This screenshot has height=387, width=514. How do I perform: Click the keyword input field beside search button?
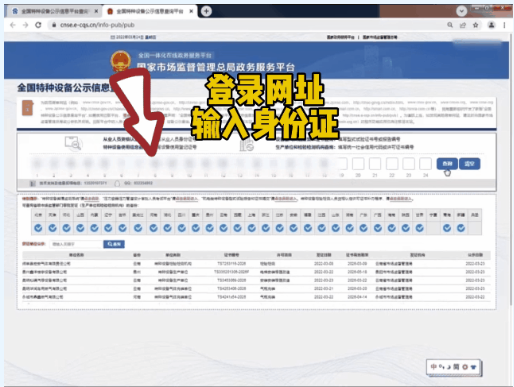(x=76, y=244)
